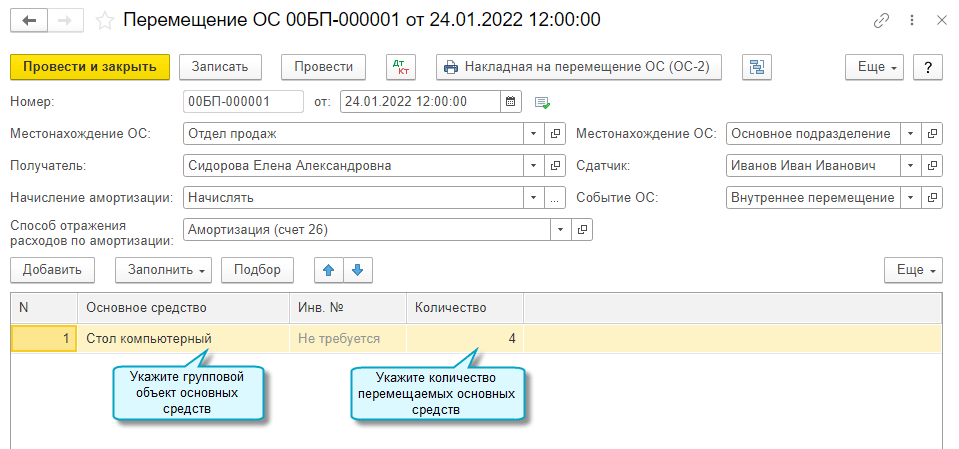959x449 pixels.
Task: Go forward with the right arrow button
Action: (x=66, y=20)
